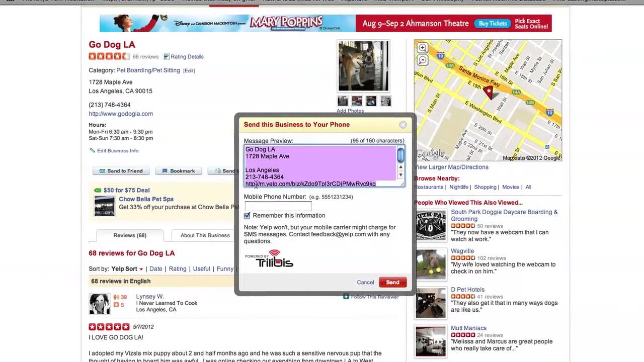644x362 pixels.
Task: Click the Edit Business Info pencil icon
Action: click(92, 150)
